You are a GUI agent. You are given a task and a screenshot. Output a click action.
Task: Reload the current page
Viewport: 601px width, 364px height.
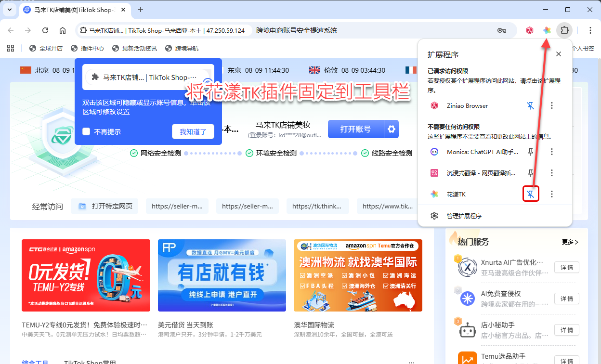(x=45, y=30)
